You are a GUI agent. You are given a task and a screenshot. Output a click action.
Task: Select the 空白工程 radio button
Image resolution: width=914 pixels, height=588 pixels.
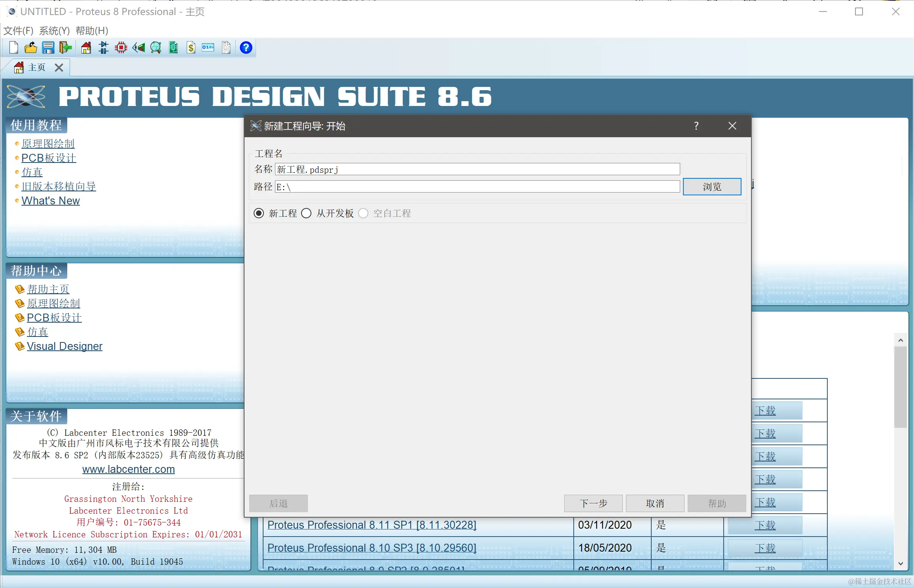click(x=363, y=214)
